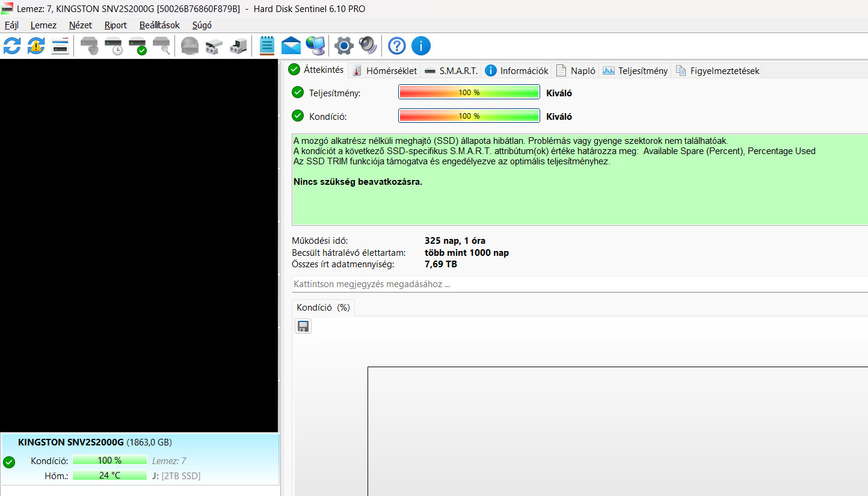Click the 100 % condition bar in disk panel
Screen dimensions: 868x496
(x=109, y=460)
